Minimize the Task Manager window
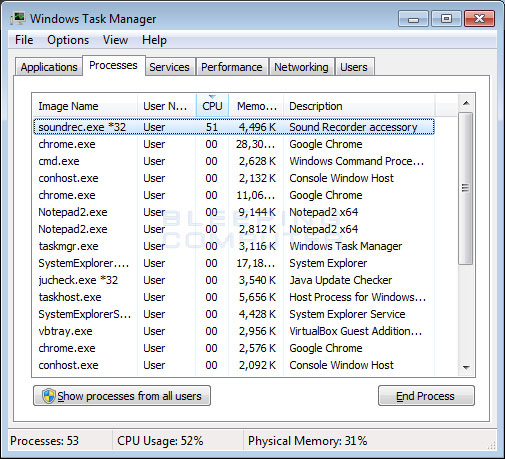Image resolution: width=505 pixels, height=459 pixels. click(x=413, y=19)
